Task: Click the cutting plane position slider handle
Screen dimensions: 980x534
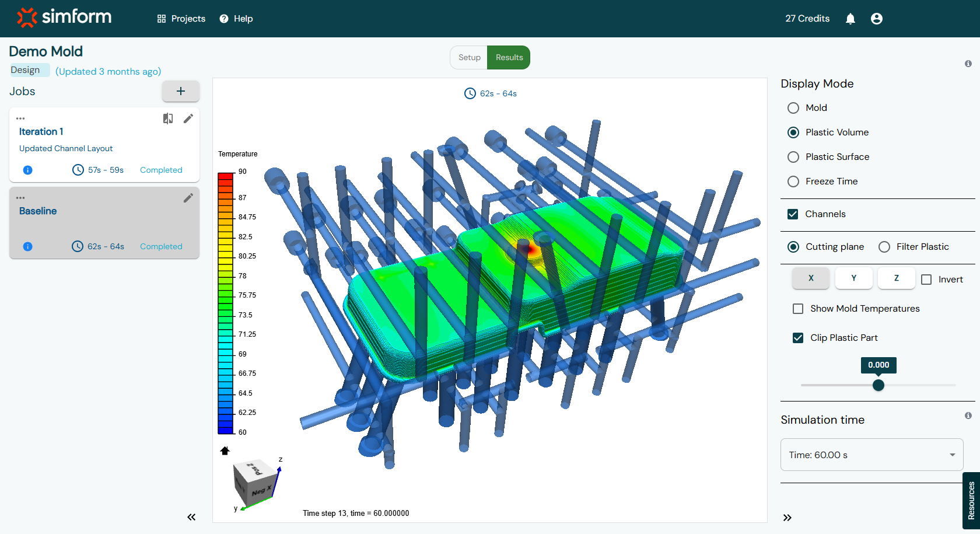Action: 878,385
